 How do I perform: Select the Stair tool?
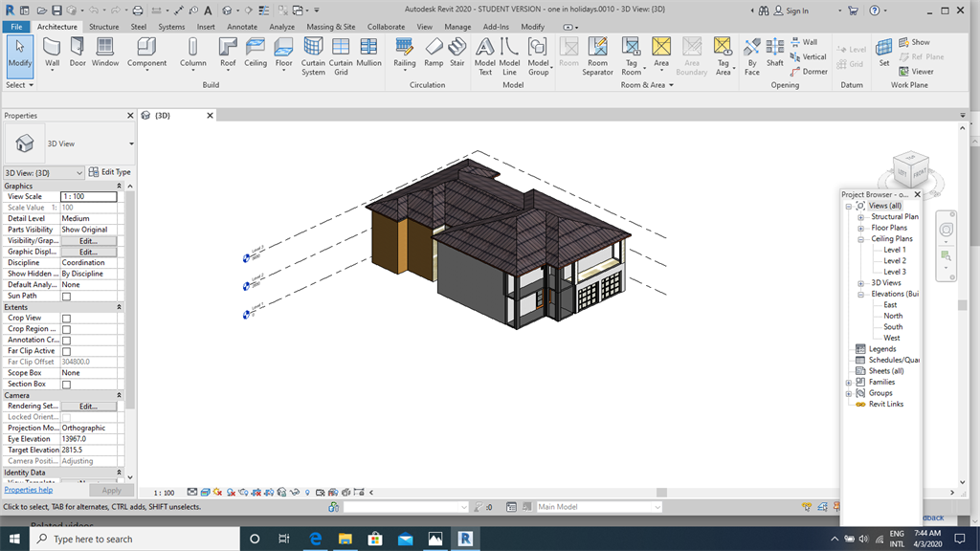[457, 52]
